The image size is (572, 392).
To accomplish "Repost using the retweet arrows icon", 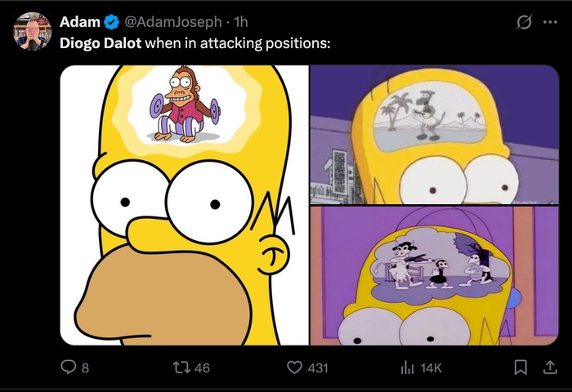I will [x=181, y=367].
